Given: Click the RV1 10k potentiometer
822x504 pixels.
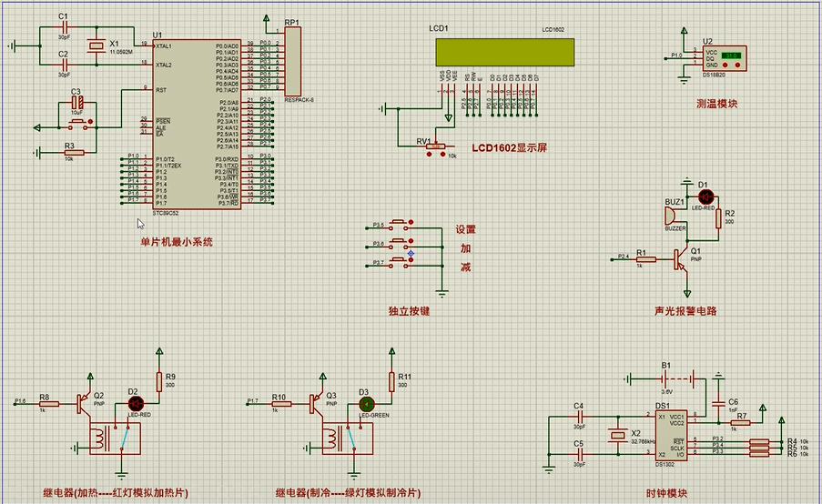Looking at the screenshot, I should point(436,145).
